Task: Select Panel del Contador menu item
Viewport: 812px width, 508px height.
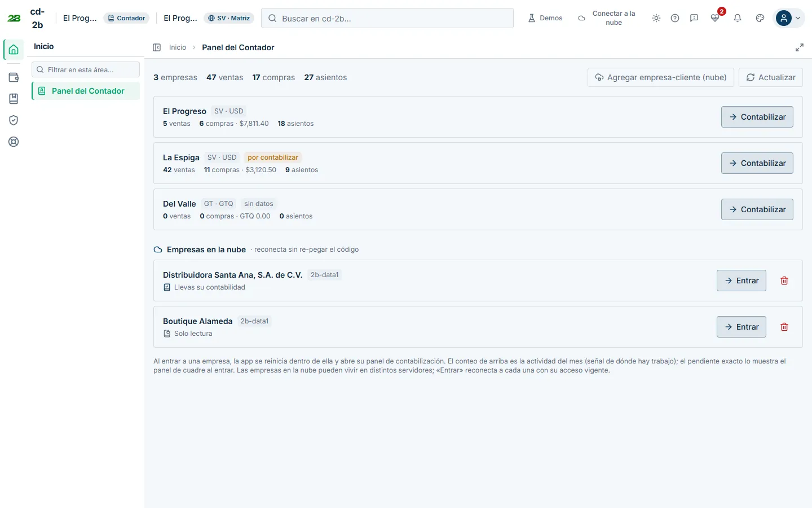Action: (x=86, y=91)
